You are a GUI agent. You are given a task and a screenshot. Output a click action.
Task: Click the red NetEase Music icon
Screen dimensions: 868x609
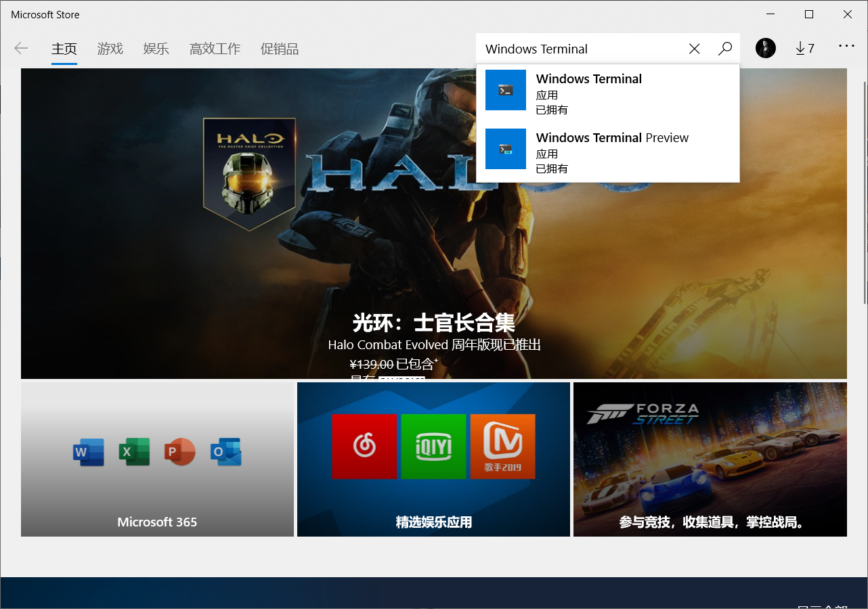coord(364,447)
